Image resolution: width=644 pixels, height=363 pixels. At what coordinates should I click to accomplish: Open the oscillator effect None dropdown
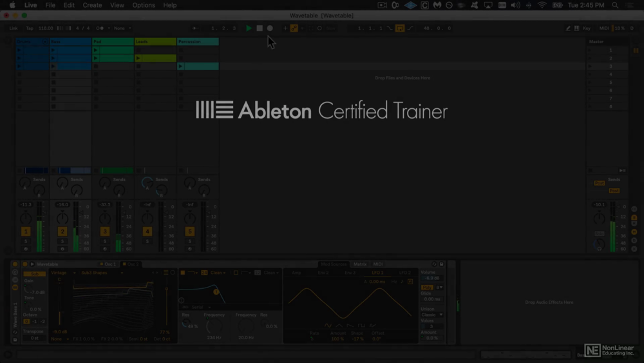coord(59,339)
